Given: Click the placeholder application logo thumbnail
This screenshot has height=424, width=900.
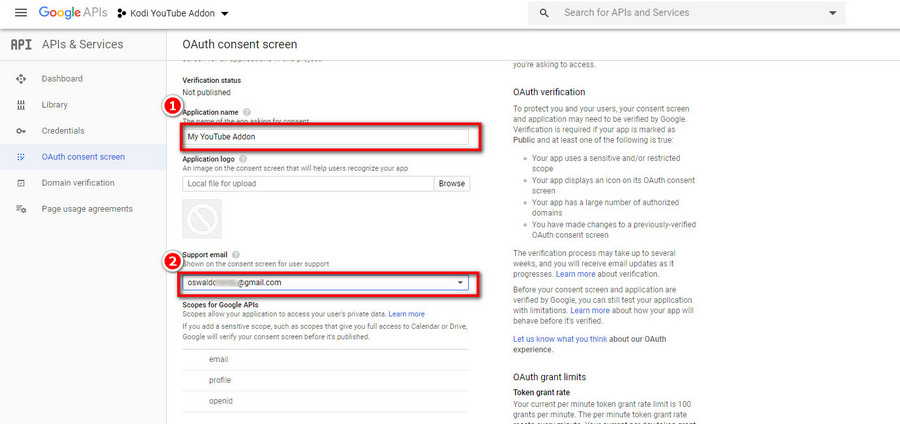Looking at the screenshot, I should click(x=202, y=219).
